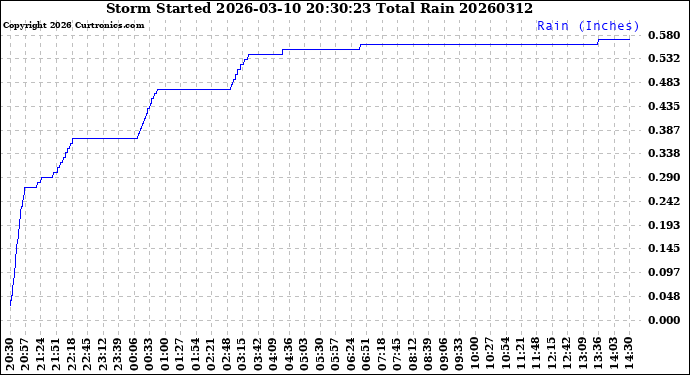Click the 20:30 time axis label
Screen dimensions: 690x375
(x=10, y=354)
